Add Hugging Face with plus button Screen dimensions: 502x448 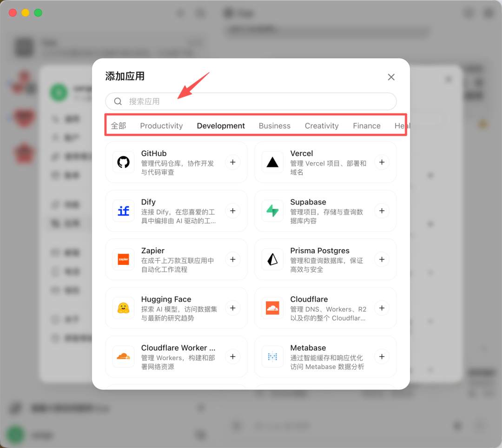tap(233, 308)
